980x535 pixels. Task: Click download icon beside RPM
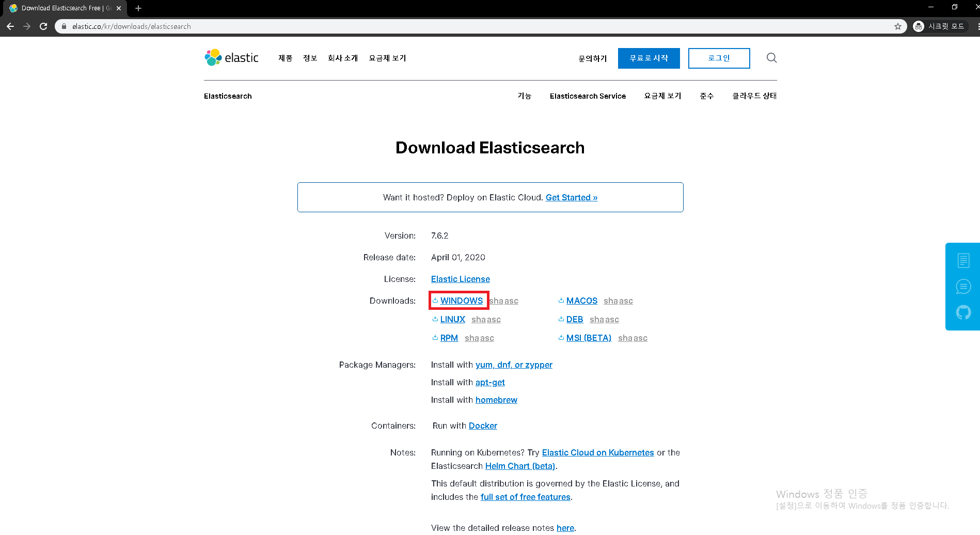point(435,337)
